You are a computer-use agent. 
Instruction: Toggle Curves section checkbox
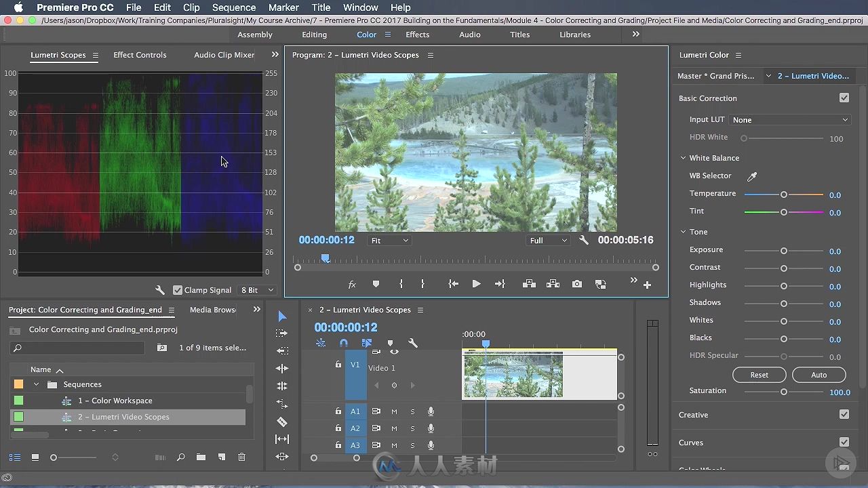tap(844, 442)
